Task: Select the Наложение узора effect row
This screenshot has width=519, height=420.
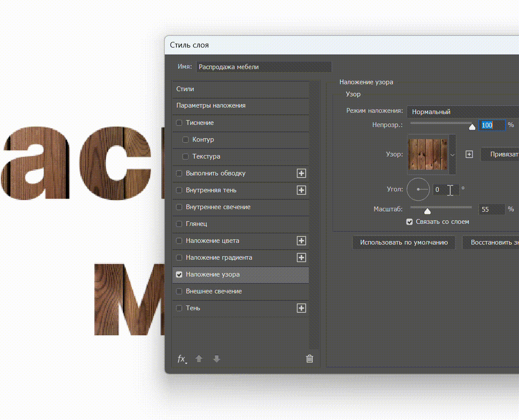Action: [241, 274]
